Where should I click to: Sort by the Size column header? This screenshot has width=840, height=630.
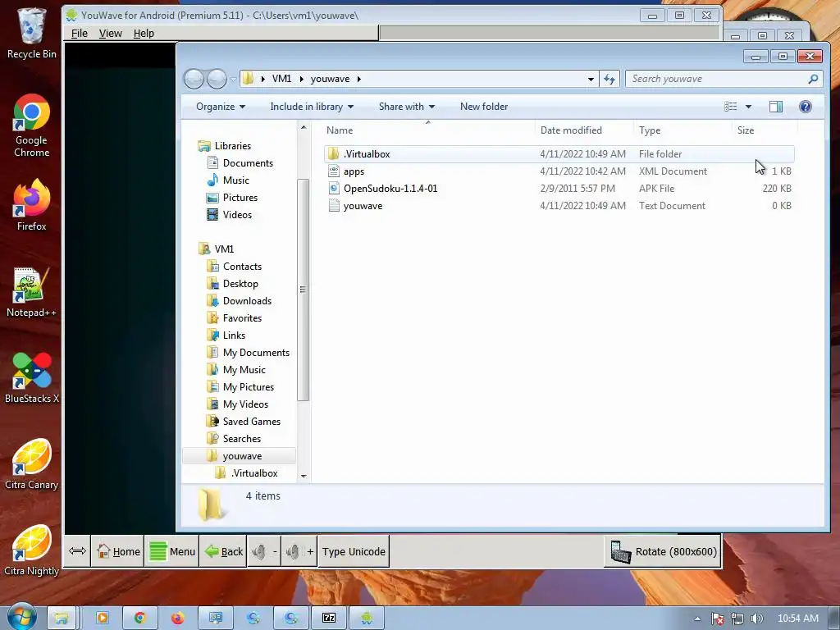765,130
